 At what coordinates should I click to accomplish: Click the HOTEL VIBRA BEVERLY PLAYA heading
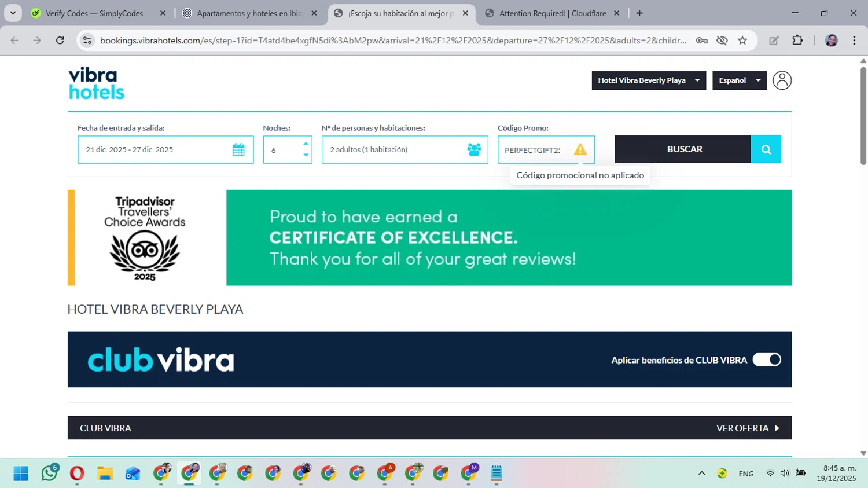[x=155, y=309]
